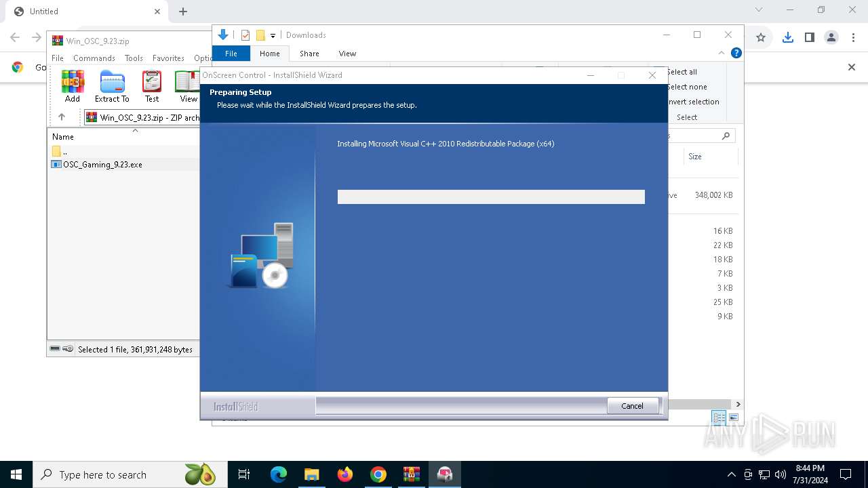This screenshot has height=488, width=868.
Task: Cancel the InstallShield setup
Action: point(632,406)
